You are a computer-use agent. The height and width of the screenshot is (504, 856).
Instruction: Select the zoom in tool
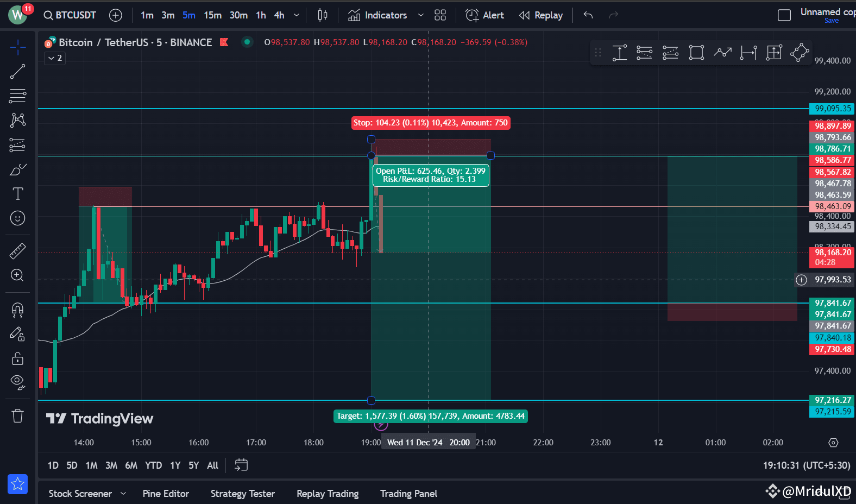(x=17, y=275)
